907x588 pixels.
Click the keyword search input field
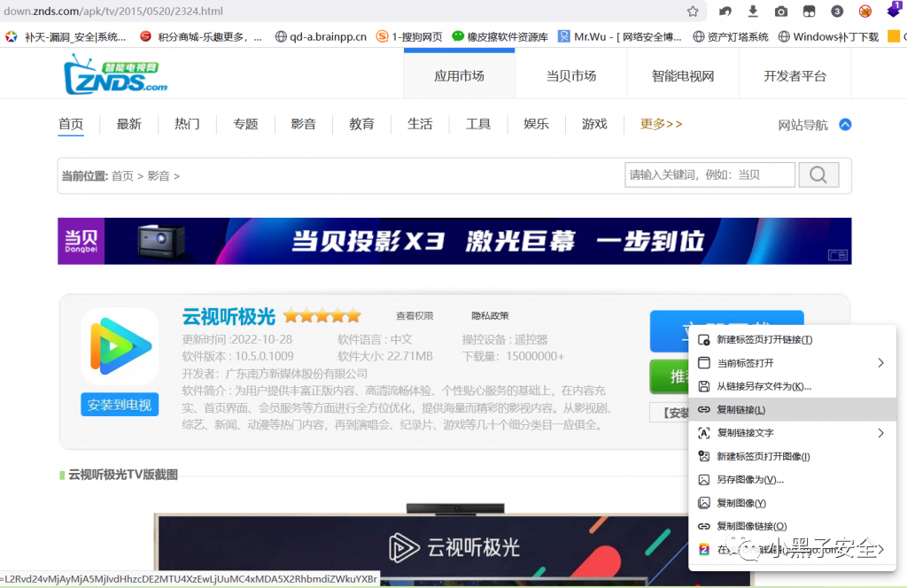pyautogui.click(x=709, y=174)
